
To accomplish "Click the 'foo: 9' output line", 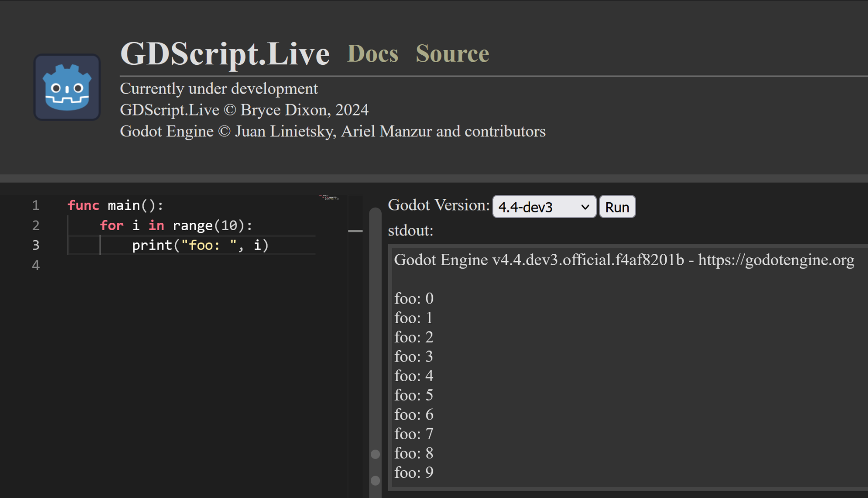I will coord(414,472).
